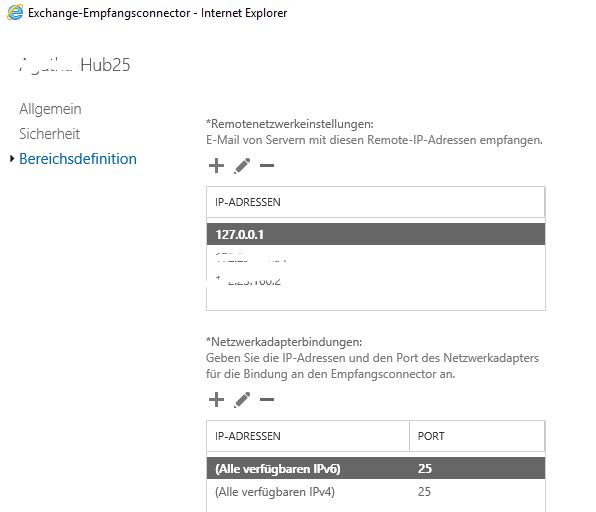The image size is (596, 512).
Task: Switch to the Sicherheit tab
Action: [49, 134]
